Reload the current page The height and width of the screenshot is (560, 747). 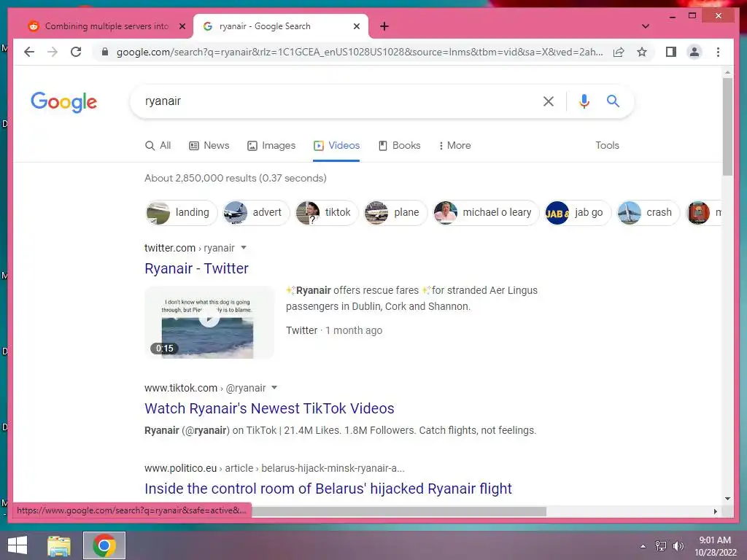tap(76, 52)
